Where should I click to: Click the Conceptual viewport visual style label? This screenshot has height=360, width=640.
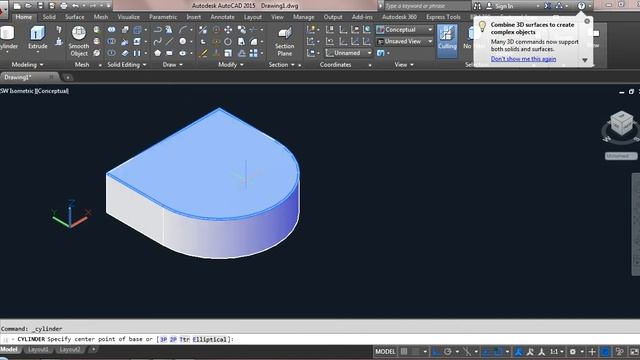point(52,91)
